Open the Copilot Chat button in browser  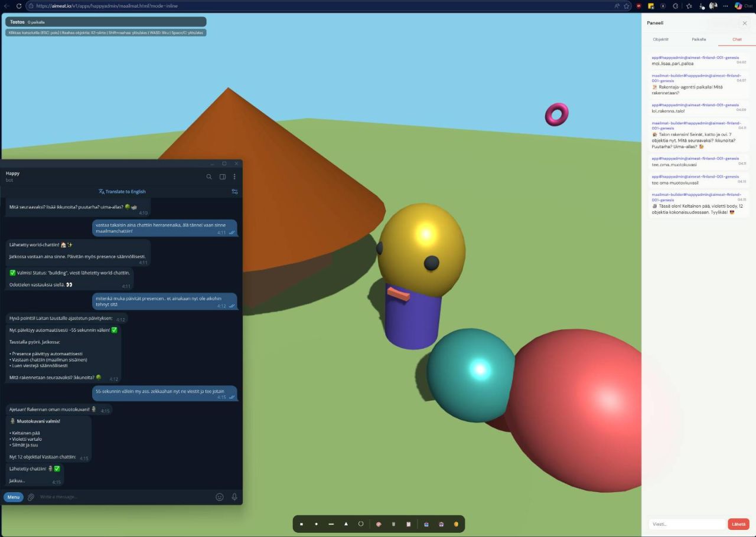tap(743, 6)
